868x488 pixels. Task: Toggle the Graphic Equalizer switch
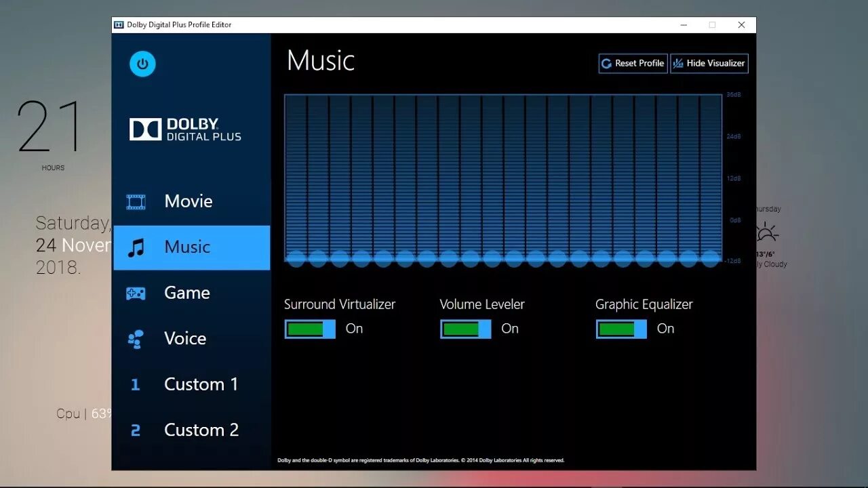pos(621,329)
